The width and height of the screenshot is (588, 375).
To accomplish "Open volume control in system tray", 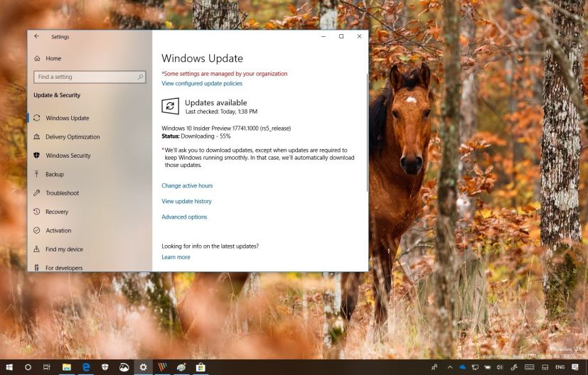I will tap(500, 367).
